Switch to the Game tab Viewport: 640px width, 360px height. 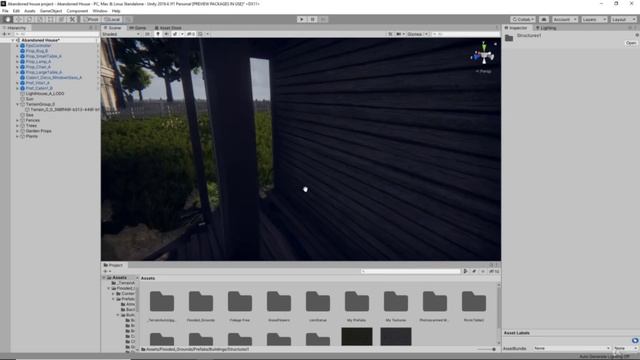click(138, 28)
